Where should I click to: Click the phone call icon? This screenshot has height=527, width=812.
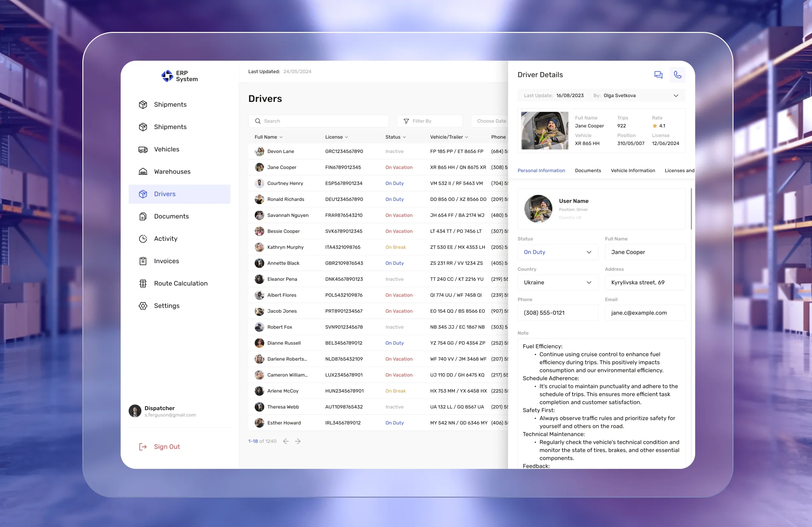[677, 75]
